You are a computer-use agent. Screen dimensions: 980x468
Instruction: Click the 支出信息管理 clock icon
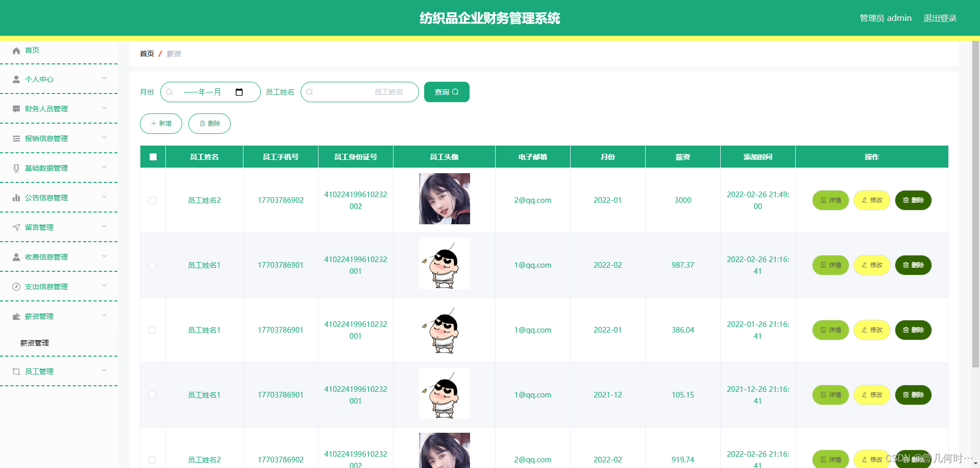tap(15, 286)
